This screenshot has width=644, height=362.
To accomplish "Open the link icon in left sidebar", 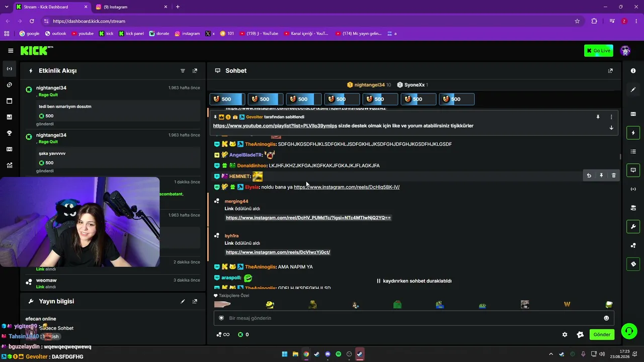I will (9, 85).
